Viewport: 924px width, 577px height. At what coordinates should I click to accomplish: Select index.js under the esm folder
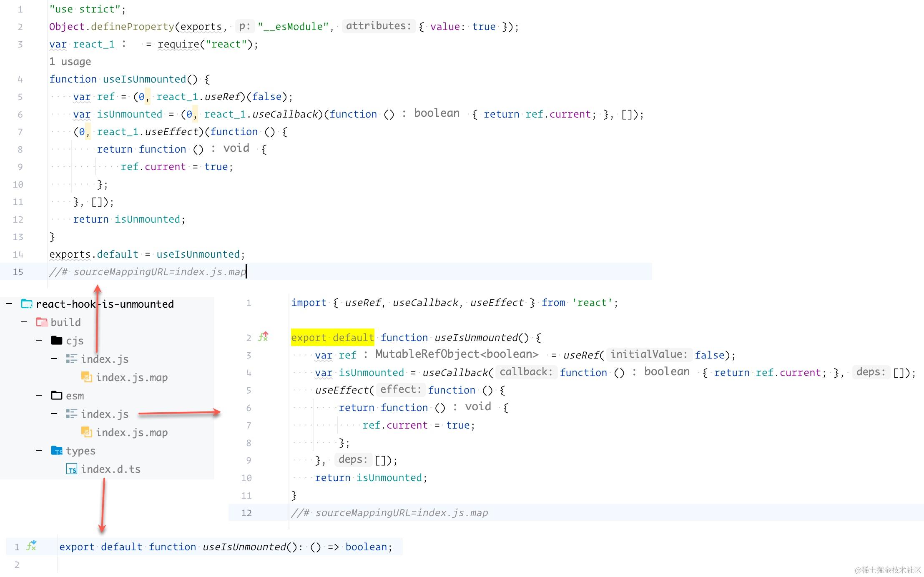[x=105, y=414]
